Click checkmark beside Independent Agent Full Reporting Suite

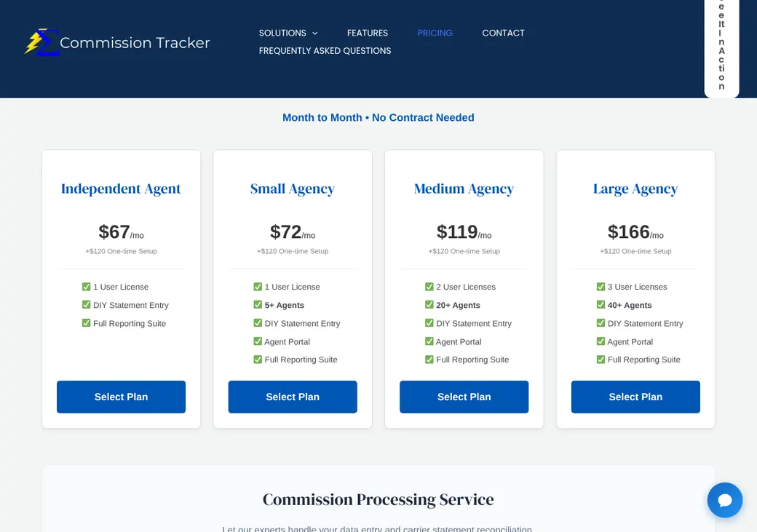click(x=87, y=323)
